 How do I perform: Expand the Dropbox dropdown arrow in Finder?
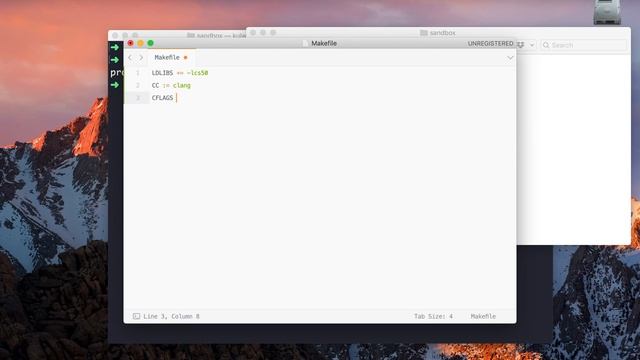(532, 45)
